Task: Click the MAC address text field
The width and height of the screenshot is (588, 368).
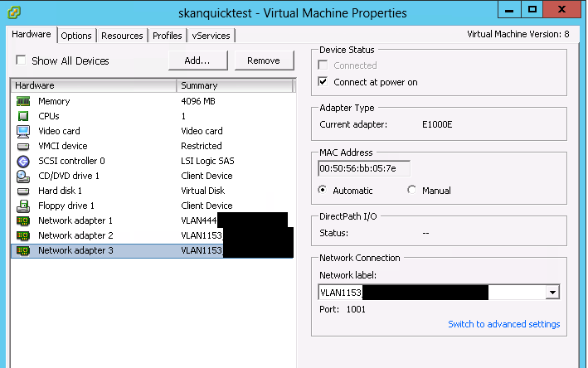Action: (x=363, y=168)
